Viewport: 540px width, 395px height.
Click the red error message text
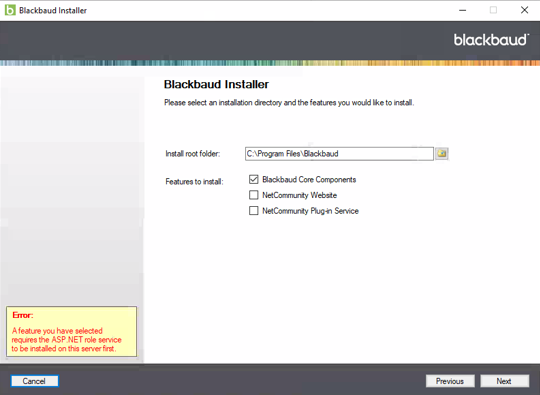(66, 340)
